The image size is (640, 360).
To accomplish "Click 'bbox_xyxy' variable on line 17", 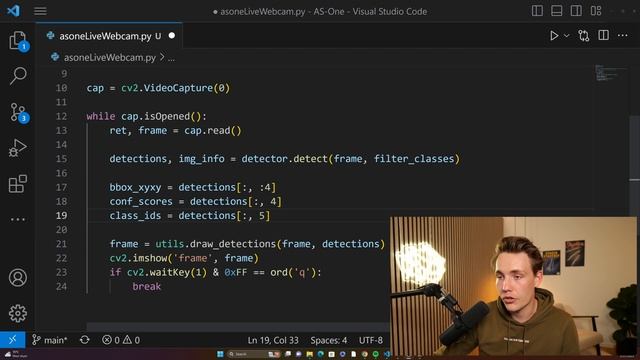I will coord(135,187).
